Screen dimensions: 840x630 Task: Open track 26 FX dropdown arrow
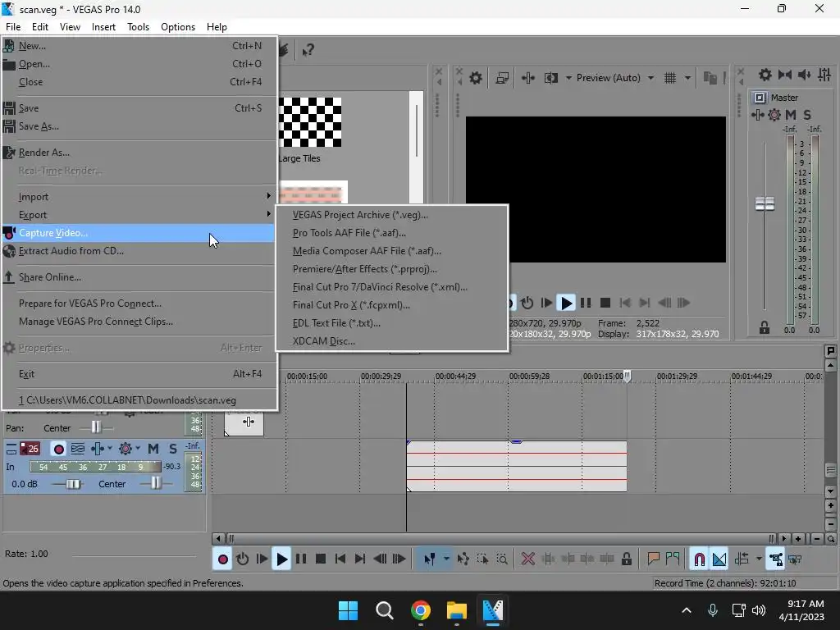pos(110,449)
